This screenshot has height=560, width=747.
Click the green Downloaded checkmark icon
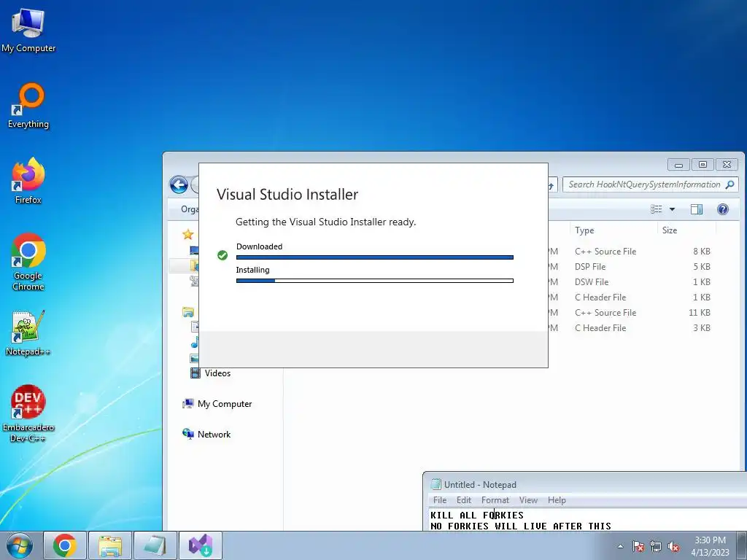point(222,255)
